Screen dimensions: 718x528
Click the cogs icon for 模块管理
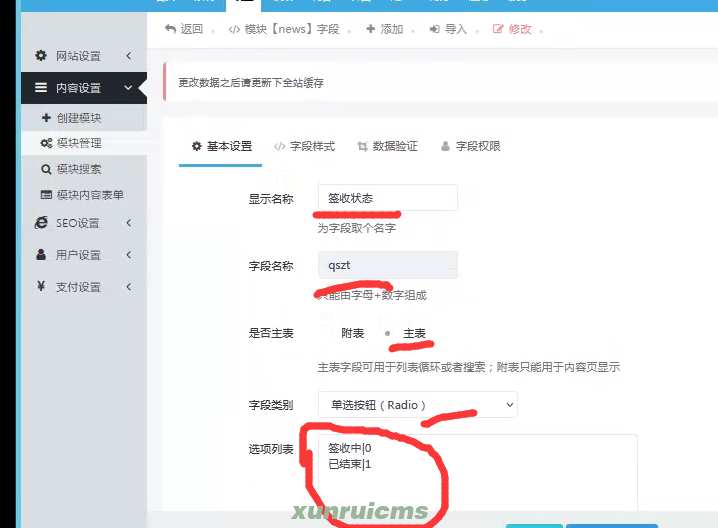46,143
